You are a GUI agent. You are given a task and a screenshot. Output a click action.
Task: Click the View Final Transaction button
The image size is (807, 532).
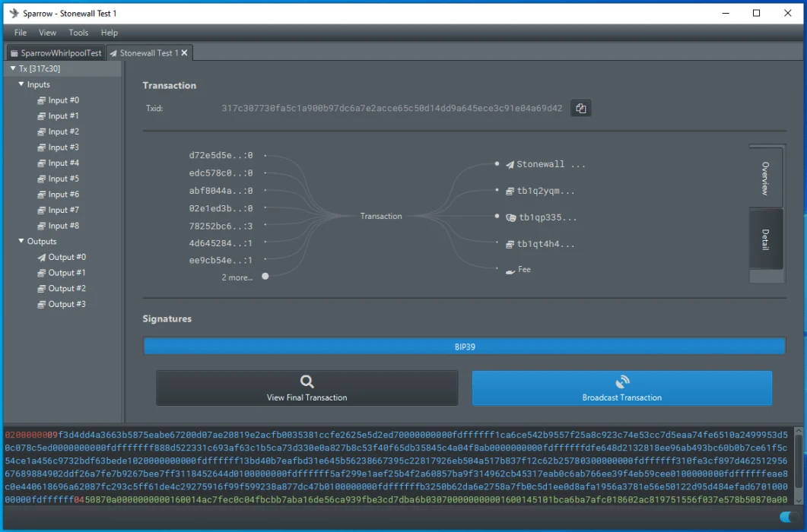click(x=307, y=388)
